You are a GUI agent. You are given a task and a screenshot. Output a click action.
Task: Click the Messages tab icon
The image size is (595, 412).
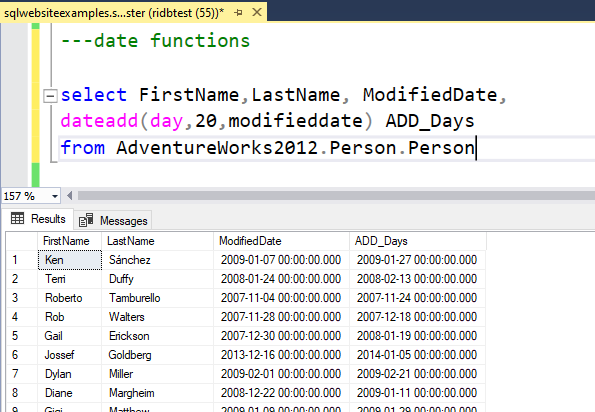coord(86,220)
